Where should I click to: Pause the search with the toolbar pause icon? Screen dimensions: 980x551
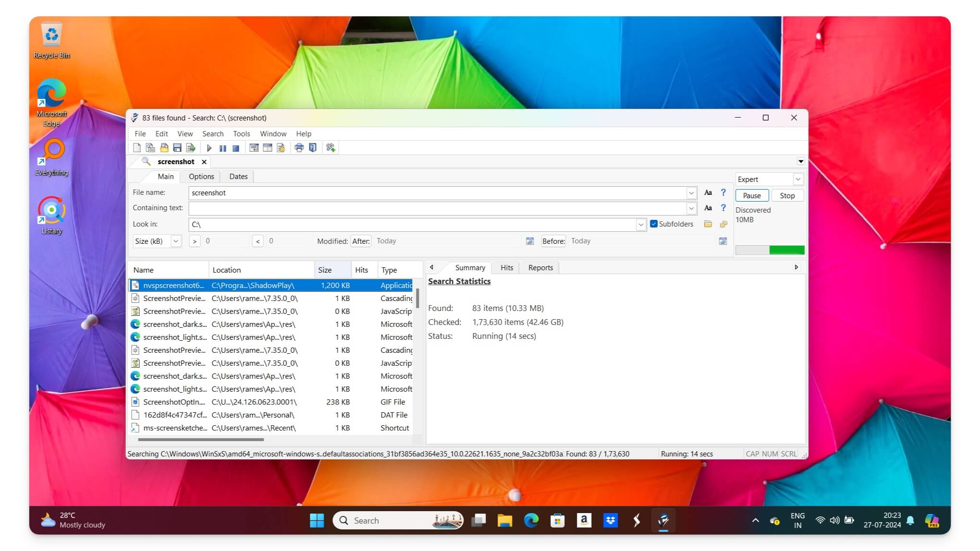click(x=223, y=147)
